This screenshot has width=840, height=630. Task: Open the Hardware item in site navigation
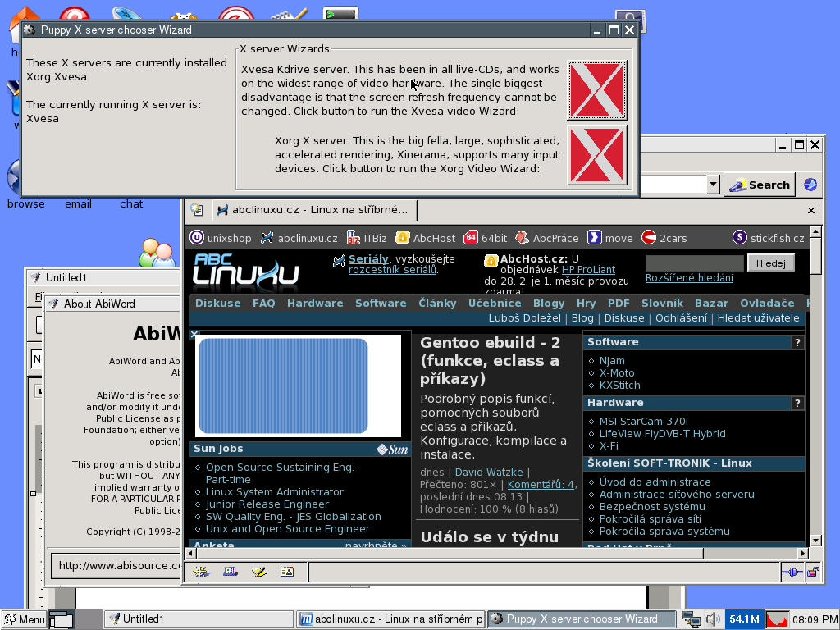coord(315,304)
